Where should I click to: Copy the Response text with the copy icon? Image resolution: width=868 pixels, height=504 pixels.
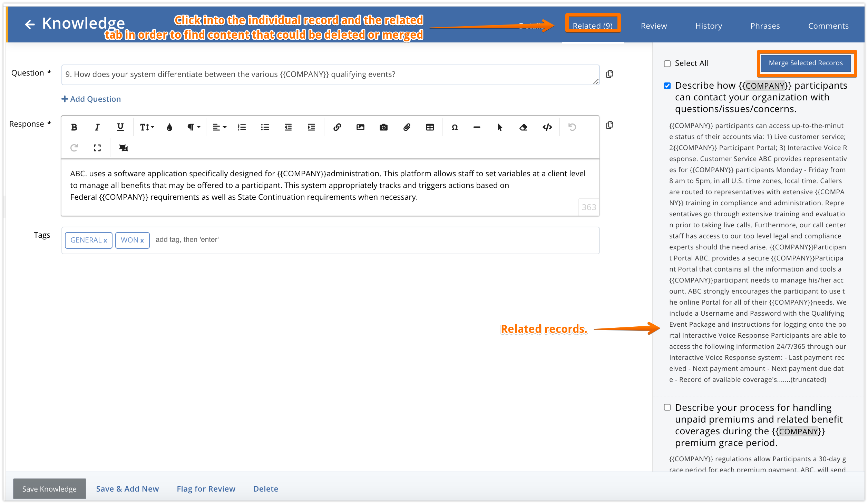pos(610,125)
